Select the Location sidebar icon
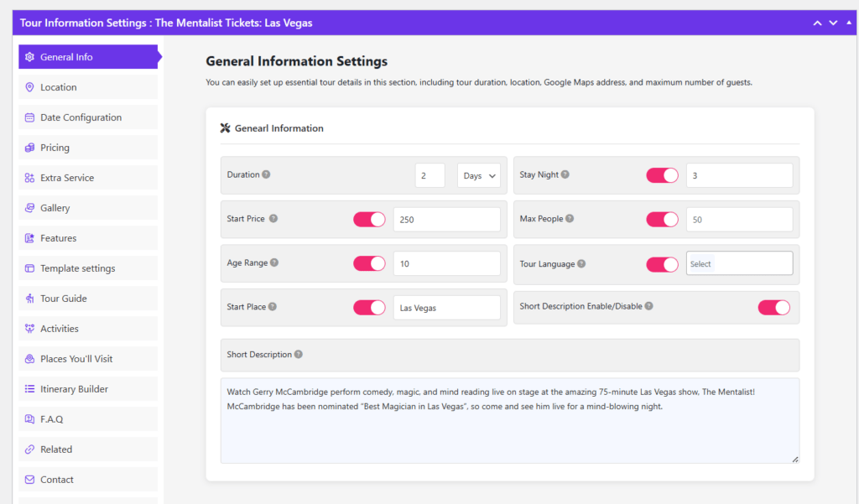 [30, 86]
